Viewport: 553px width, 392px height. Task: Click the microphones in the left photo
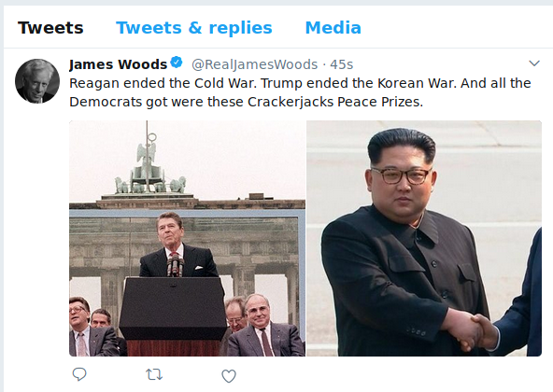pos(175,264)
